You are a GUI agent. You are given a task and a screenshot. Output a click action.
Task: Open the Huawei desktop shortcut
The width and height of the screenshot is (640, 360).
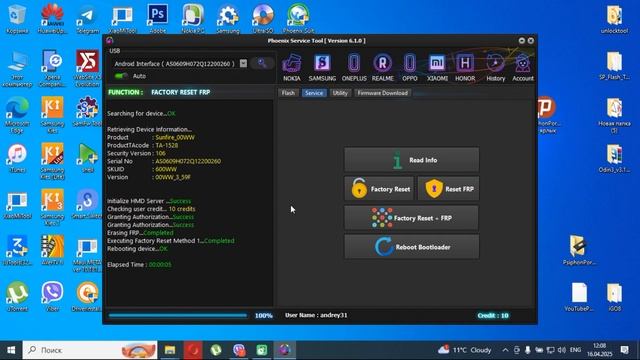pyautogui.click(x=52, y=19)
